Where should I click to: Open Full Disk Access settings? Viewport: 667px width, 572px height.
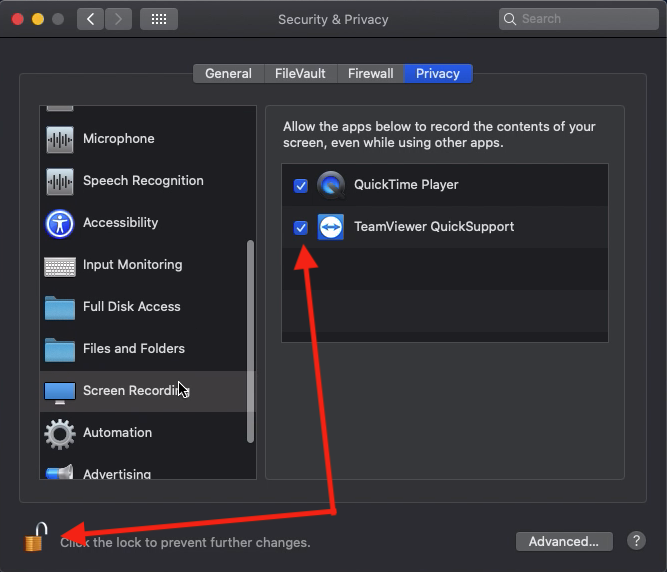point(131,307)
